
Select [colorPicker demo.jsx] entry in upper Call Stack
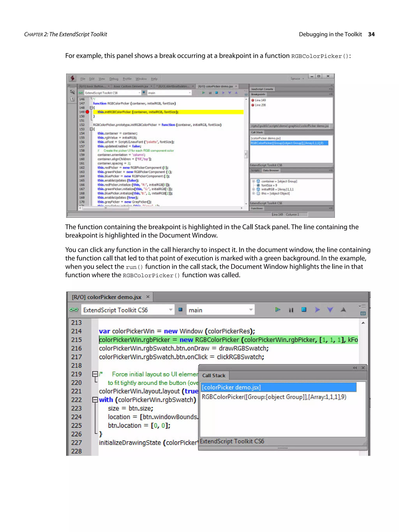click(266, 138)
